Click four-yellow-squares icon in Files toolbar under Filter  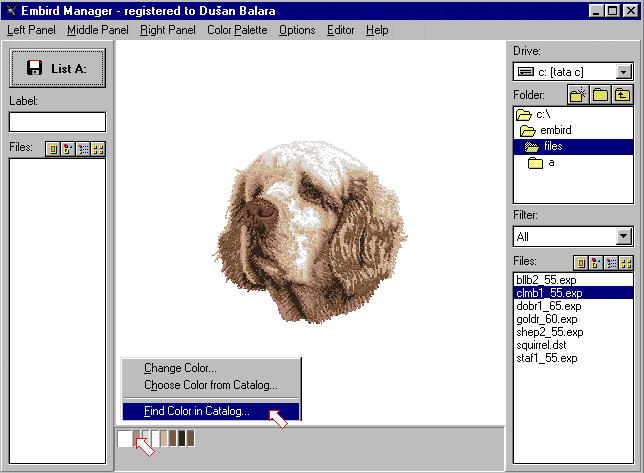pos(626,263)
